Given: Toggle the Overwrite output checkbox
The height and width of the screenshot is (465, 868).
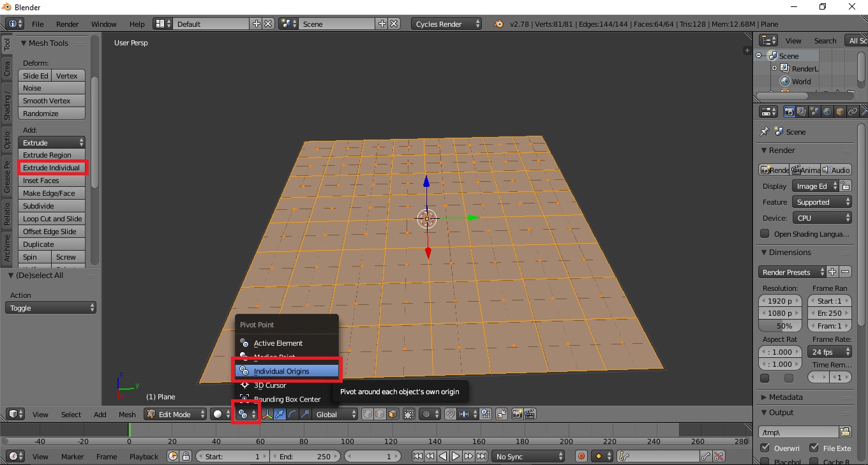Looking at the screenshot, I should [x=765, y=448].
